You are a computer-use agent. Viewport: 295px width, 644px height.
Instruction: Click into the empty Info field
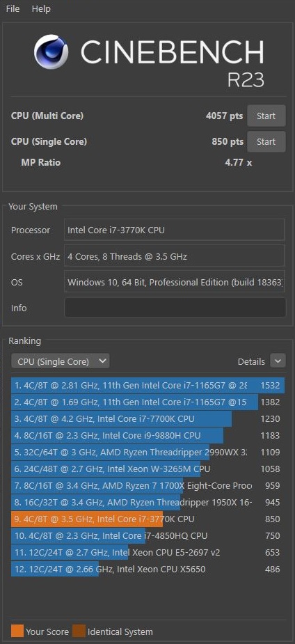[x=175, y=308]
